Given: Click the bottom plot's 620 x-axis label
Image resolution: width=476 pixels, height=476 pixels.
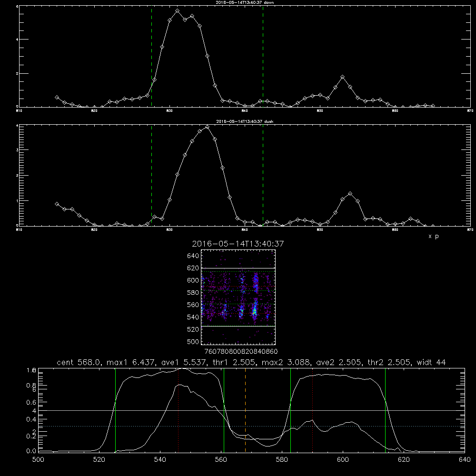Looking at the screenshot, I should [404, 460].
